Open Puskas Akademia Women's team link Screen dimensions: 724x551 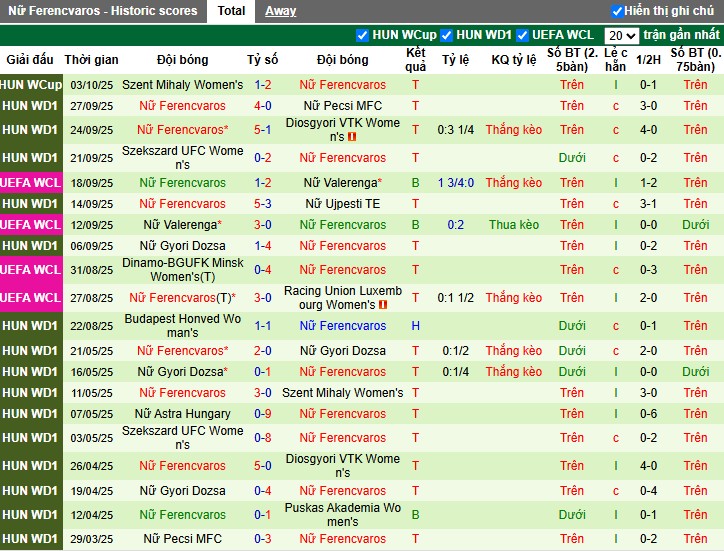click(x=342, y=515)
